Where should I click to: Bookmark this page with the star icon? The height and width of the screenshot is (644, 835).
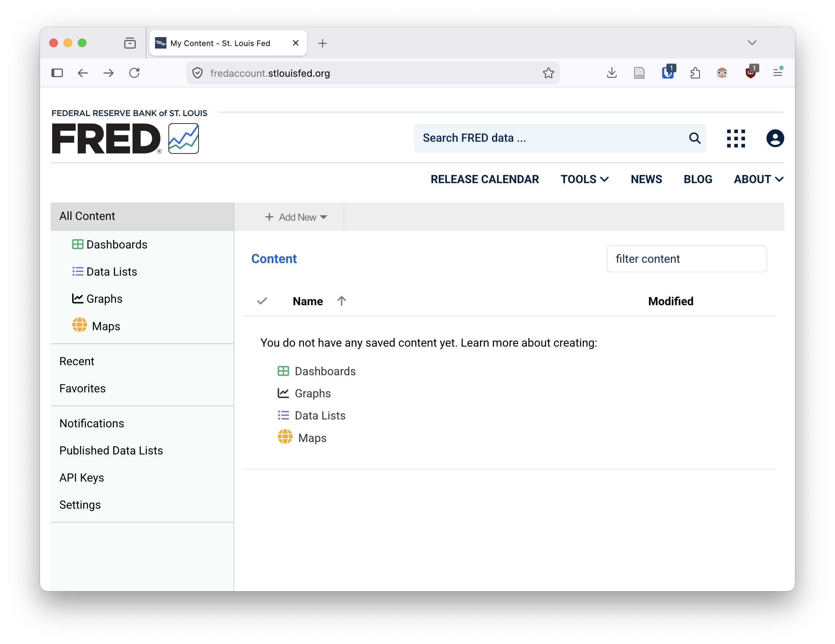pos(548,72)
